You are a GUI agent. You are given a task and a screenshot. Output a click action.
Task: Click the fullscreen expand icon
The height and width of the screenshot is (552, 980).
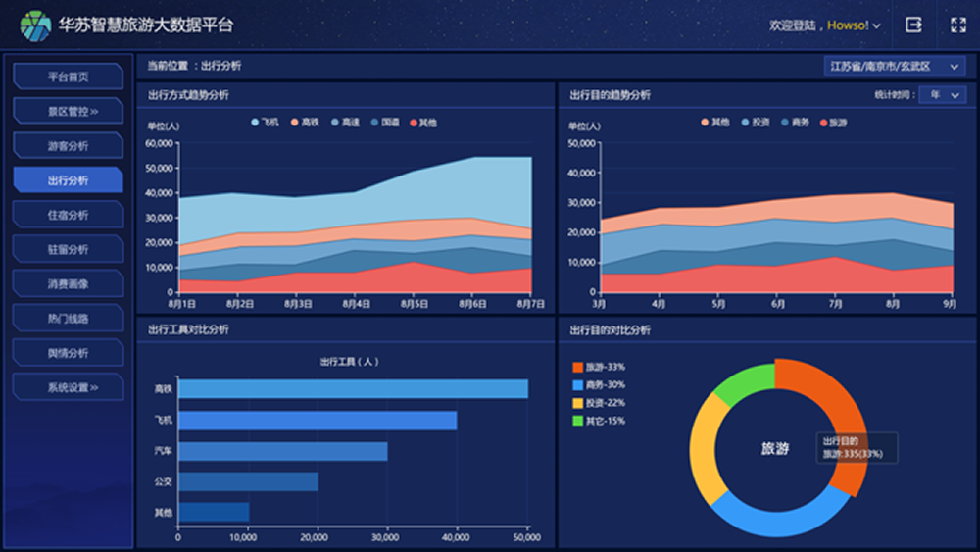(x=958, y=25)
